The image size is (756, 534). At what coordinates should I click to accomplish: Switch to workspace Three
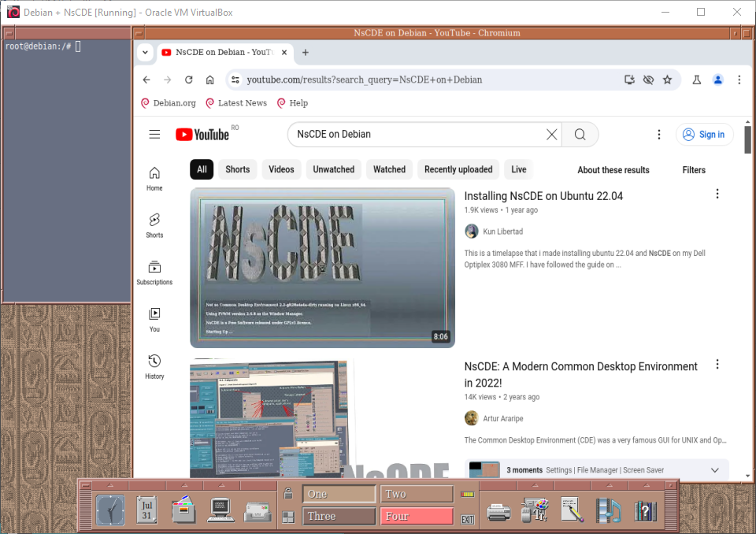click(339, 517)
